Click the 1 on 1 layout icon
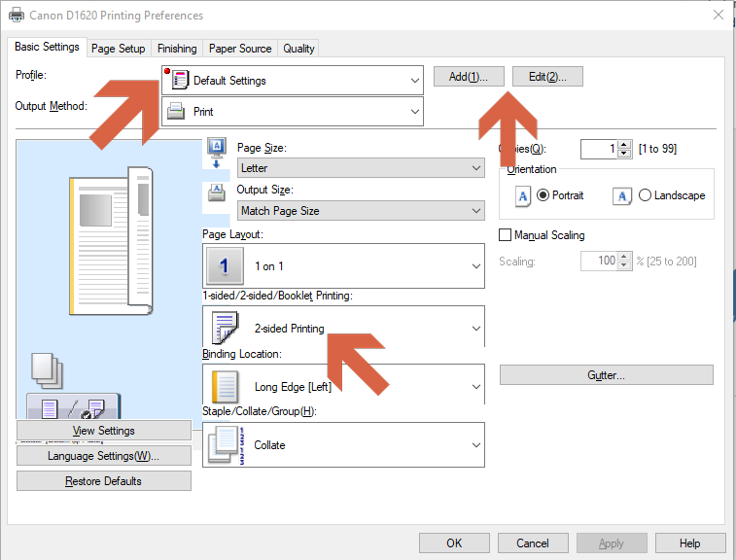This screenshot has height=560, width=736. [x=225, y=265]
